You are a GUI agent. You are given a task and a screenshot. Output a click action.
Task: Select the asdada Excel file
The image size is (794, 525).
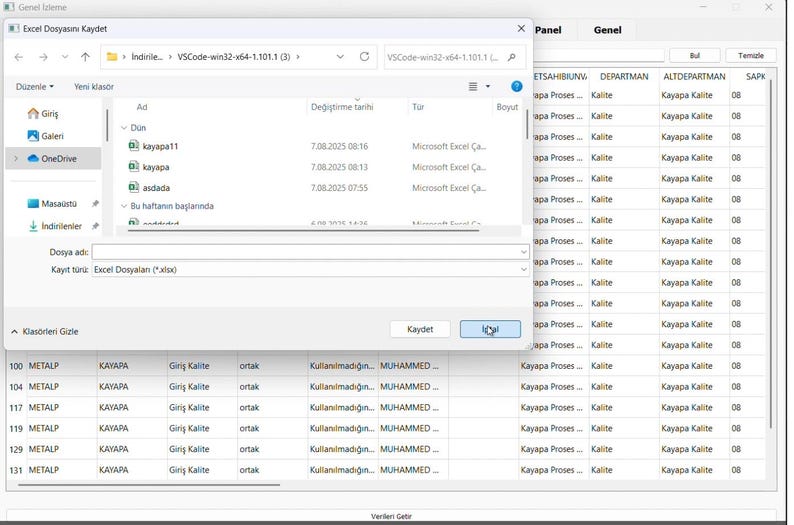click(156, 188)
